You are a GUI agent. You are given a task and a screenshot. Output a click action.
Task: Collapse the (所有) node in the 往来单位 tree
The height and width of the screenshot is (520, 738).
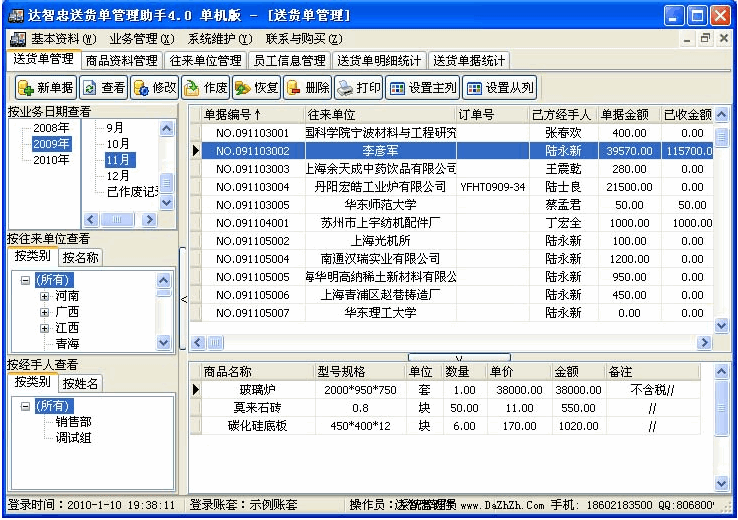click(x=25, y=280)
